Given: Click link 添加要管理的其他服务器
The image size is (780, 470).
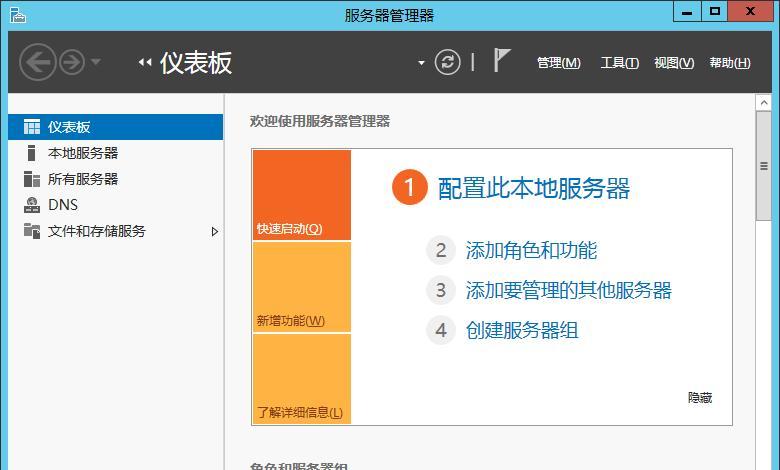Looking at the screenshot, I should click(x=569, y=290).
